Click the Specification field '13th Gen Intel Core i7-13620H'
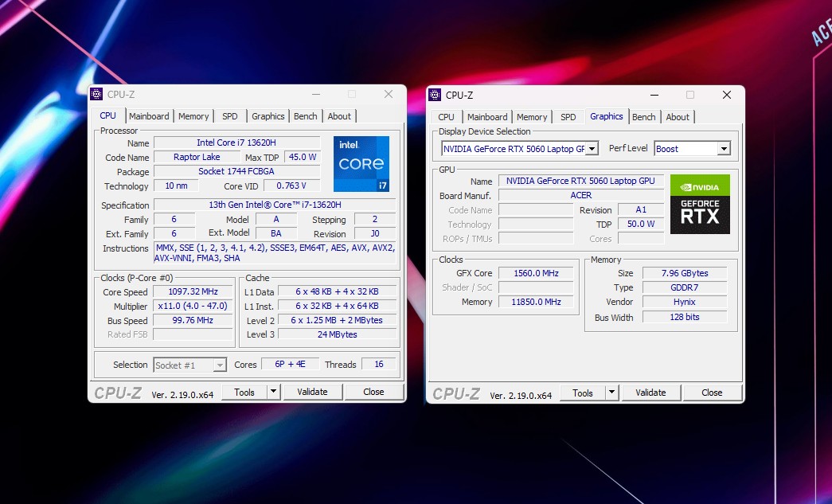The image size is (832, 504). click(x=275, y=205)
